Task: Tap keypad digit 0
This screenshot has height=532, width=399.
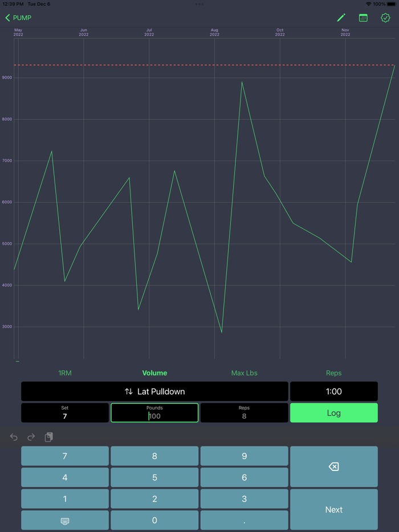Action: [154, 520]
